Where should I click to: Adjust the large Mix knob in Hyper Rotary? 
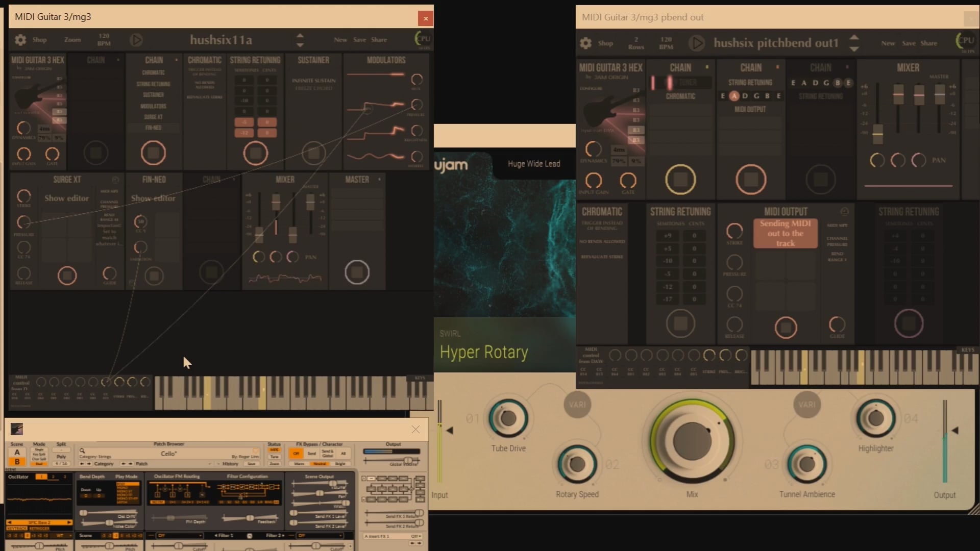[x=692, y=441]
